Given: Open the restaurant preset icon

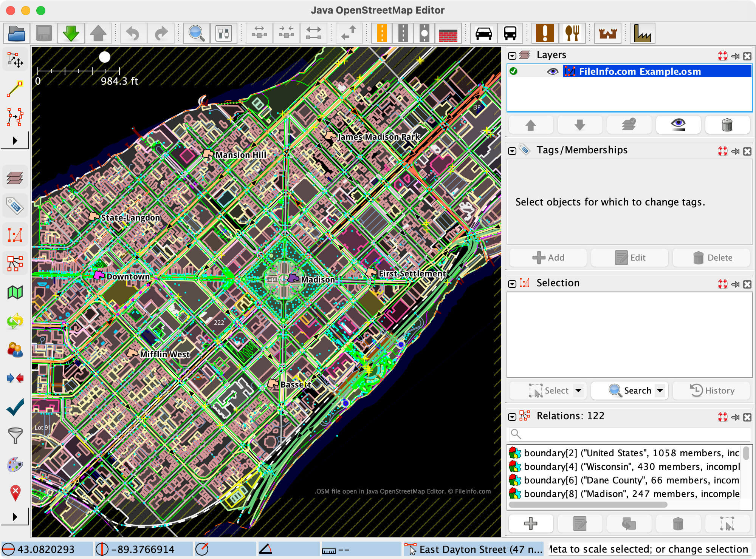Looking at the screenshot, I should (572, 33).
